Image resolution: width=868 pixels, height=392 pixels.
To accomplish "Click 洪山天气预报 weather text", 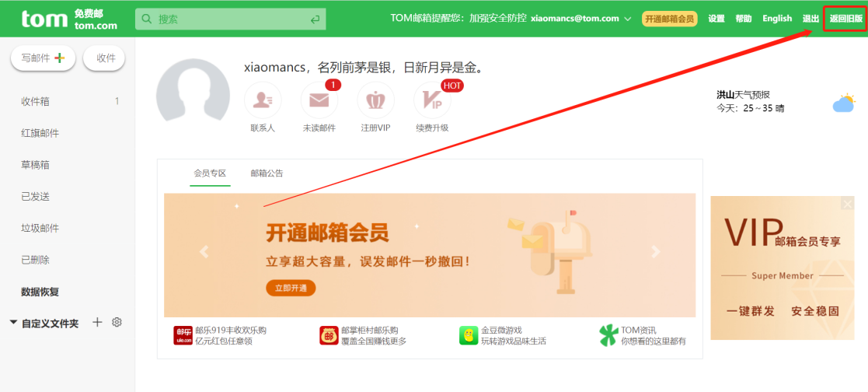I will (x=744, y=94).
